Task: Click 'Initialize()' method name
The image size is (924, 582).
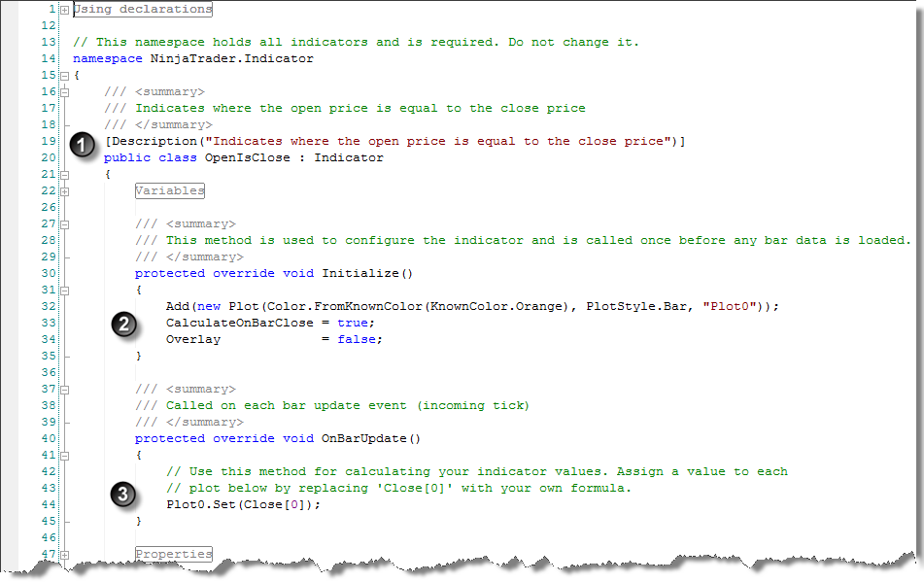Action: coord(367,273)
